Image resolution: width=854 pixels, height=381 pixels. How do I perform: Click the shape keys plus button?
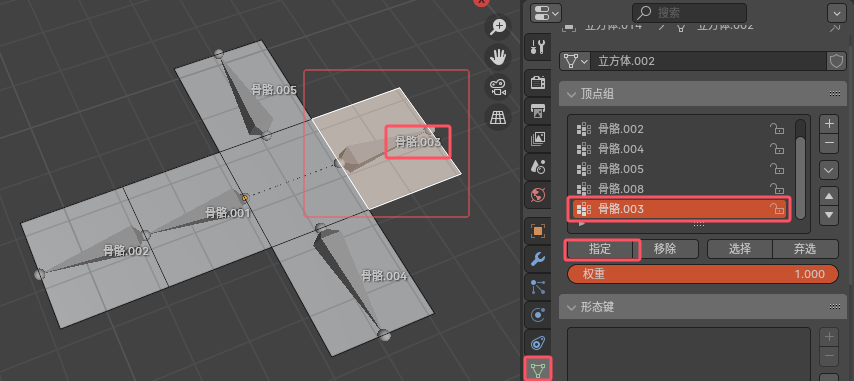click(829, 337)
